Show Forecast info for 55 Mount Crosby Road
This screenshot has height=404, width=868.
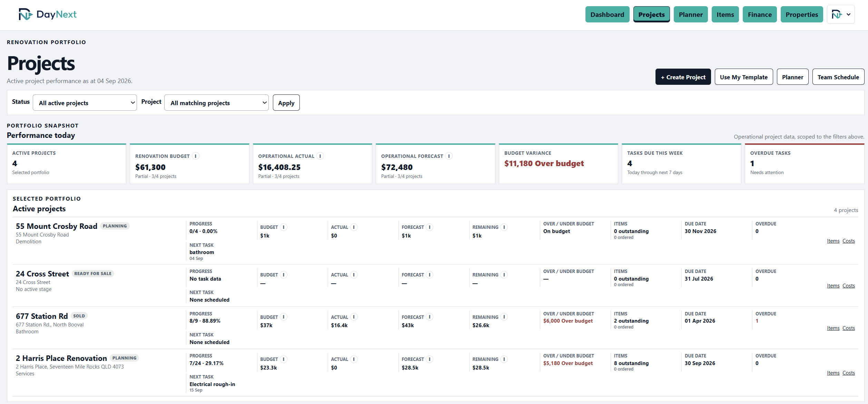click(x=430, y=227)
